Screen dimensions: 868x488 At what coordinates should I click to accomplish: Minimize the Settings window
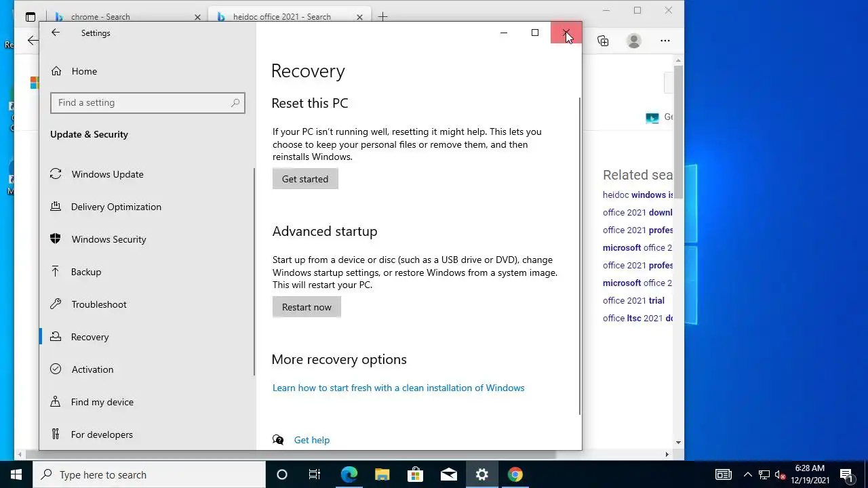(x=503, y=33)
